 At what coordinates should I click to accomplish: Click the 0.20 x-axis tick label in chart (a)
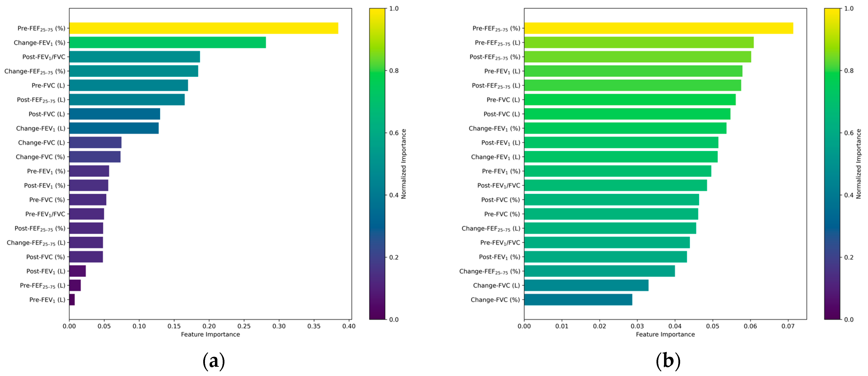click(x=209, y=326)
